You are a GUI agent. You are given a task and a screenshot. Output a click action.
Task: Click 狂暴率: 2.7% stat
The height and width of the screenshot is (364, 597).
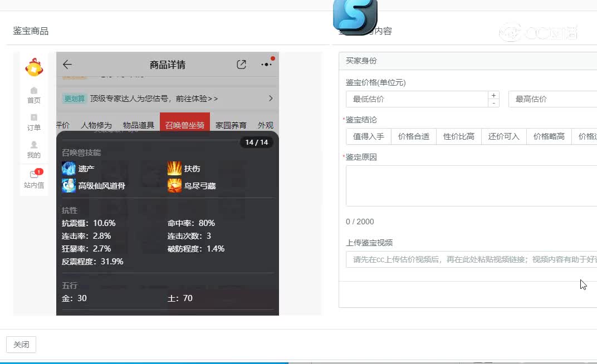pyautogui.click(x=86, y=249)
